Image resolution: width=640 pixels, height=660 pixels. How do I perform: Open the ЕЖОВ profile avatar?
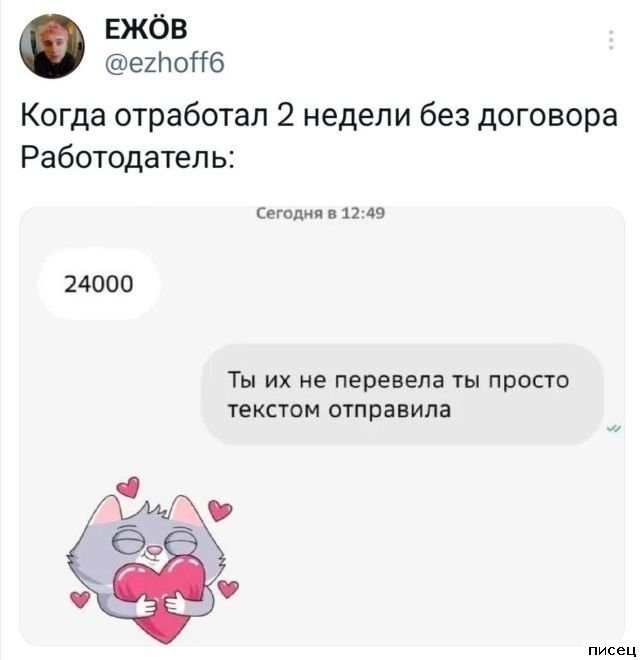click(x=52, y=46)
